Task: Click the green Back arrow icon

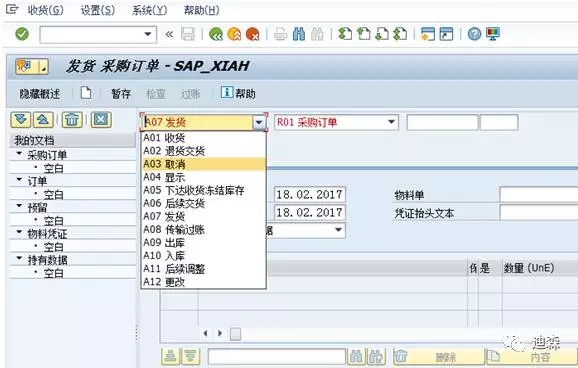Action: click(216, 34)
